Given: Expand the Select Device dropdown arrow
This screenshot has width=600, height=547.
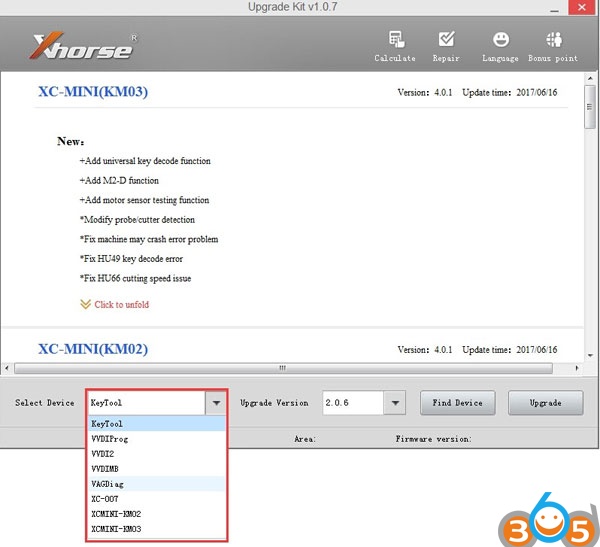Looking at the screenshot, I should pos(216,403).
